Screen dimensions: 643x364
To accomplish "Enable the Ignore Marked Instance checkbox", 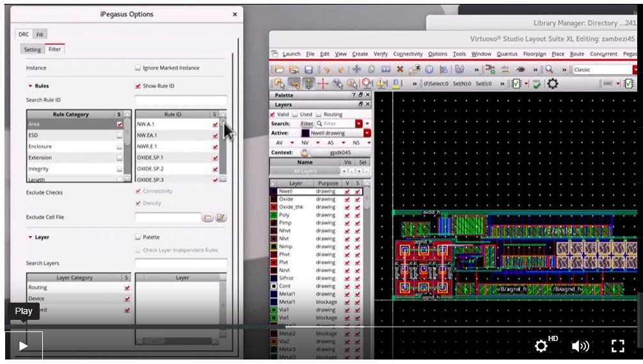I will point(138,68).
